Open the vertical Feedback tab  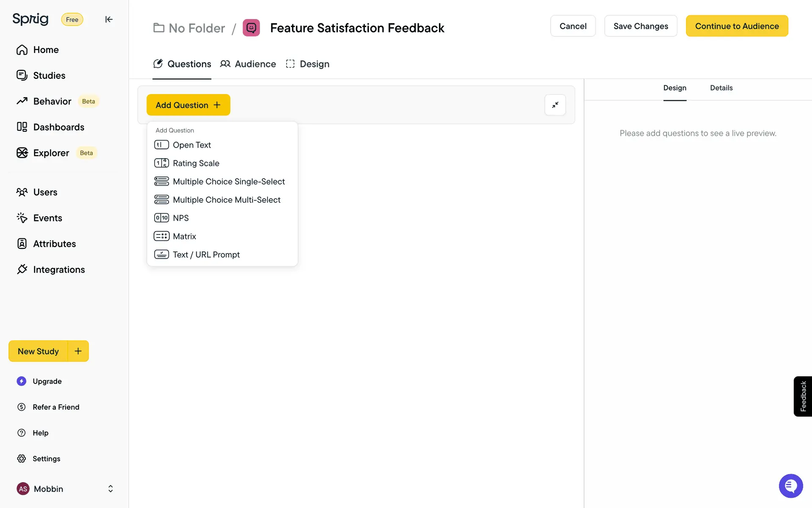point(803,396)
